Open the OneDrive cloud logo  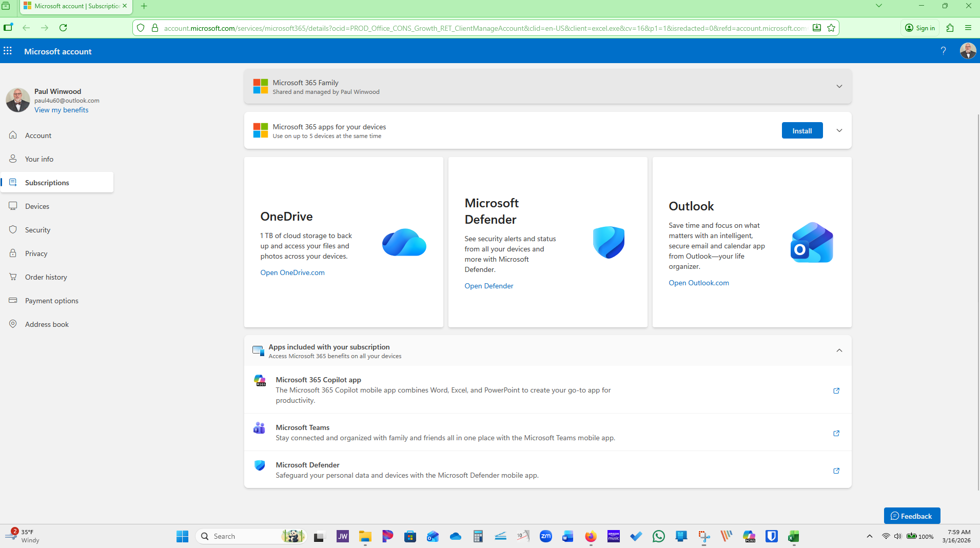click(x=404, y=242)
